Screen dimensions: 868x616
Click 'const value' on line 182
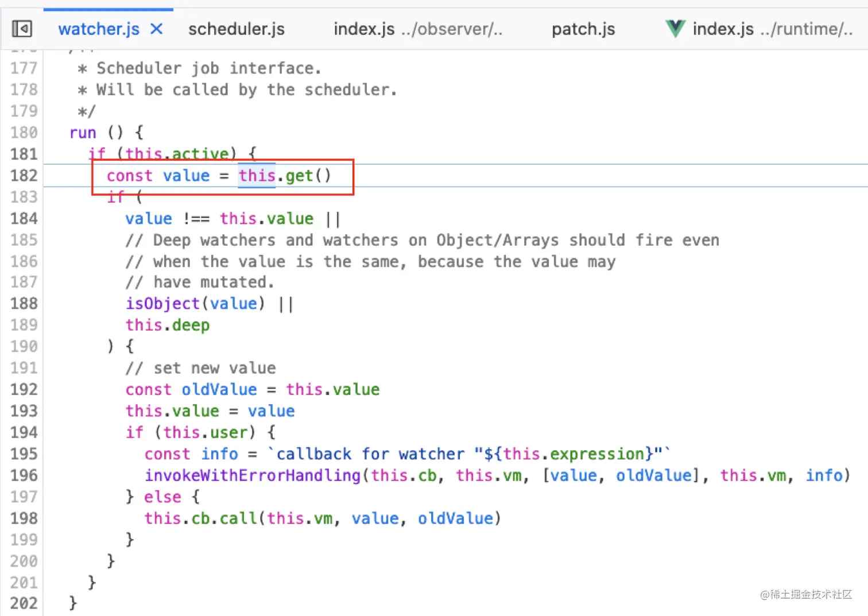[x=158, y=175]
